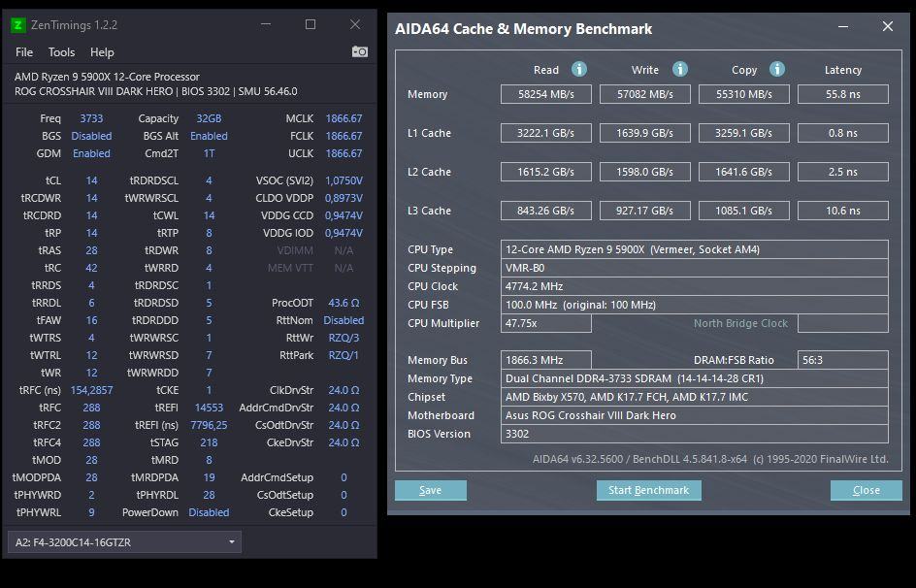Click the VSOC (SVI2) value 1,0750V
The width and height of the screenshot is (916, 588).
(x=343, y=180)
